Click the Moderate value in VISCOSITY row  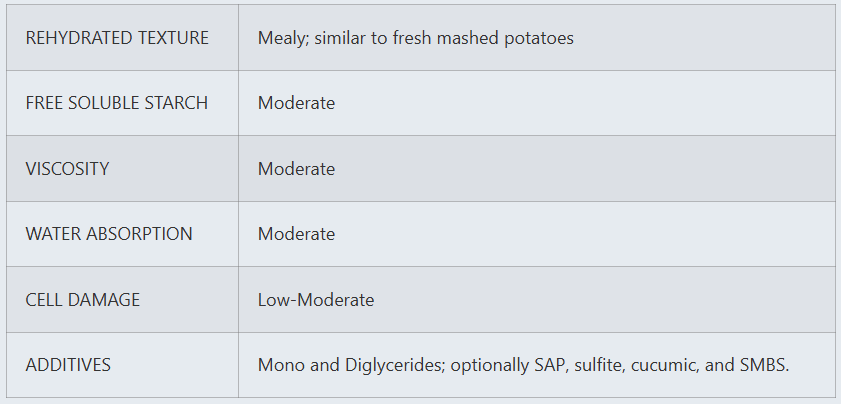(x=297, y=168)
